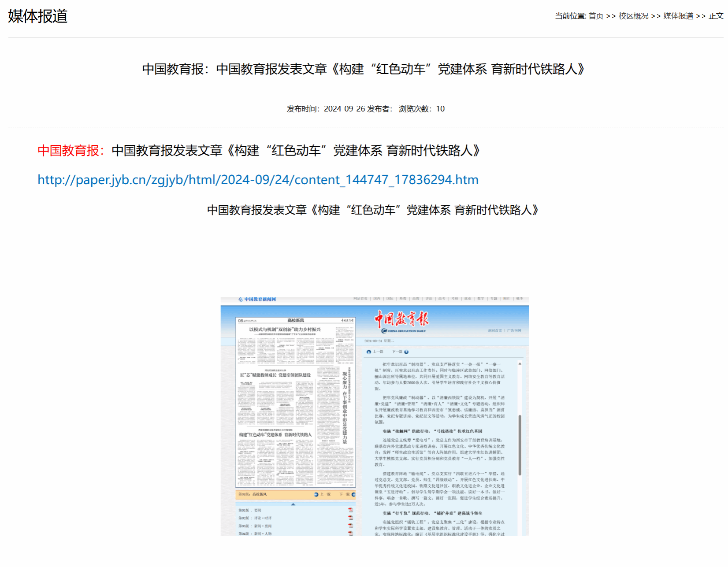Click the large 媒体报道 page heading
This screenshot has width=728, height=567.
click(x=38, y=16)
